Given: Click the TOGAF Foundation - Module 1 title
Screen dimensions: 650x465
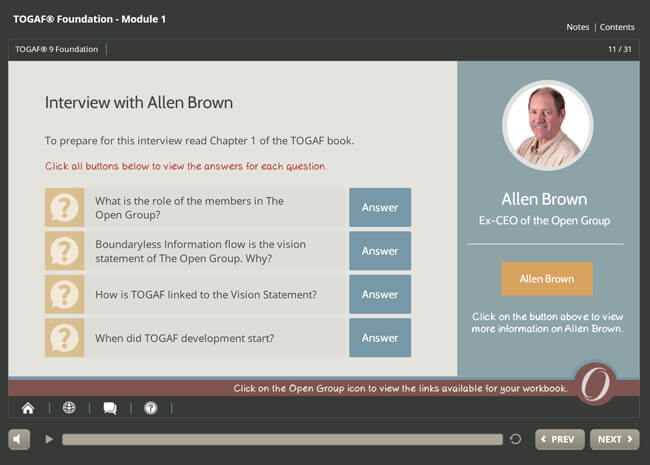Looking at the screenshot, I should click(x=89, y=19).
